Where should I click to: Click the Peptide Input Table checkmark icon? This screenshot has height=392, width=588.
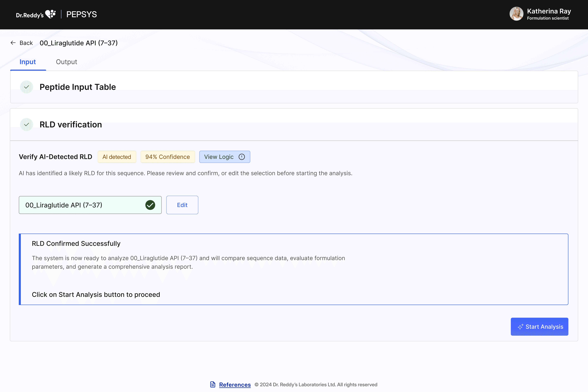point(27,87)
